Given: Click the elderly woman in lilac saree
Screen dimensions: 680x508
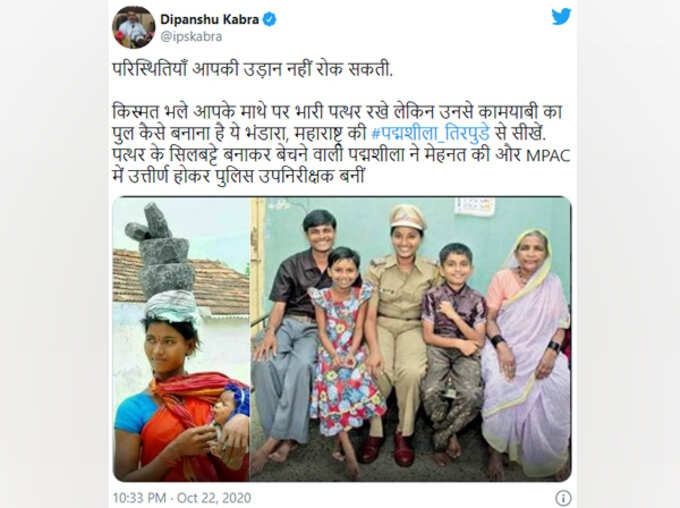Looking at the screenshot, I should [x=525, y=351].
